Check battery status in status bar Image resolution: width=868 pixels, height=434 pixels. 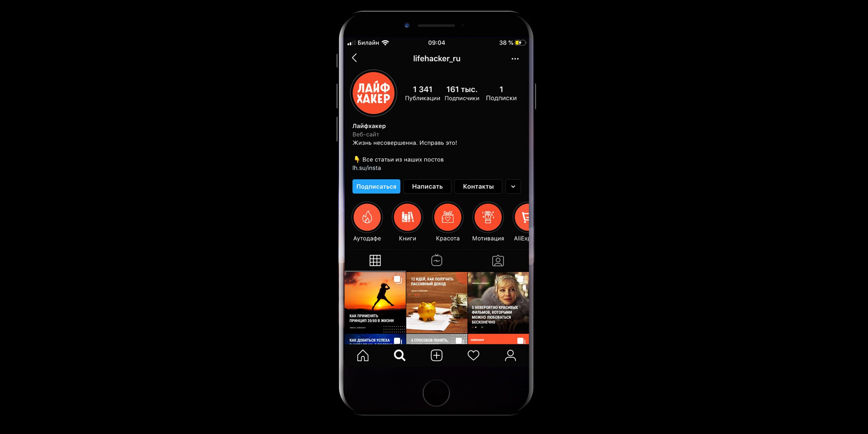pos(510,43)
